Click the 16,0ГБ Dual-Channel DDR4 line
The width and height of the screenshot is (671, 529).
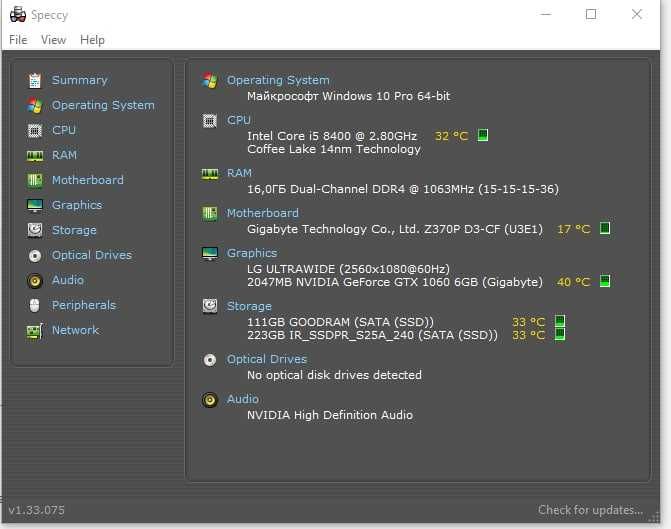tap(403, 189)
